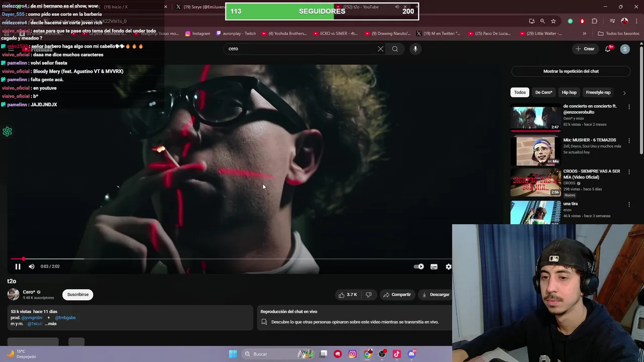Open the Mix: MUSHER - 6 TEMAZOS thumbnail
The width and height of the screenshot is (644, 362).
[535, 151]
